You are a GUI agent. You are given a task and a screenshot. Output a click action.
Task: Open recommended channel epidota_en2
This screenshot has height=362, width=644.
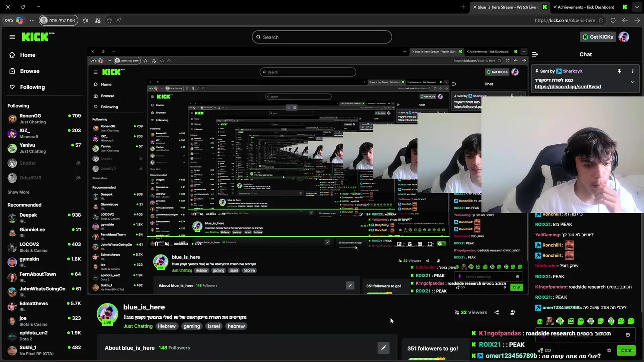(x=44, y=336)
